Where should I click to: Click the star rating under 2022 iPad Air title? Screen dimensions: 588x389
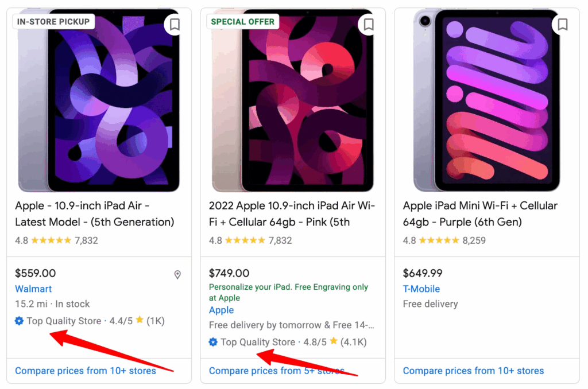point(245,240)
